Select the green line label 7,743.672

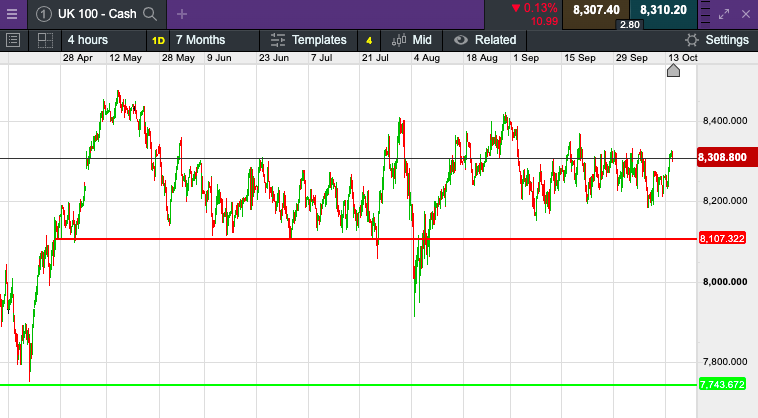pyautogui.click(x=722, y=385)
